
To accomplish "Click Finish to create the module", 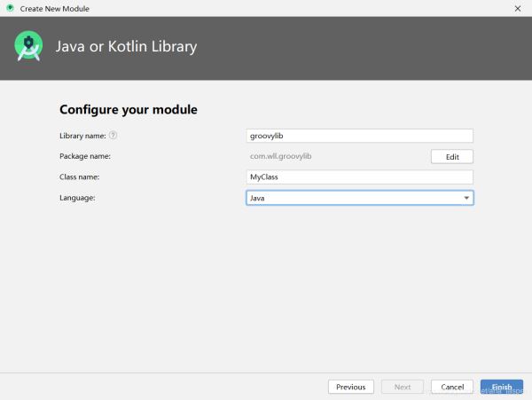I will pyautogui.click(x=502, y=387).
